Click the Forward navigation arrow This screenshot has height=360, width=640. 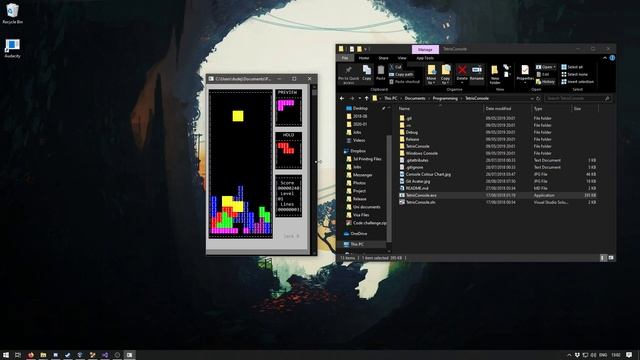pos(351,98)
